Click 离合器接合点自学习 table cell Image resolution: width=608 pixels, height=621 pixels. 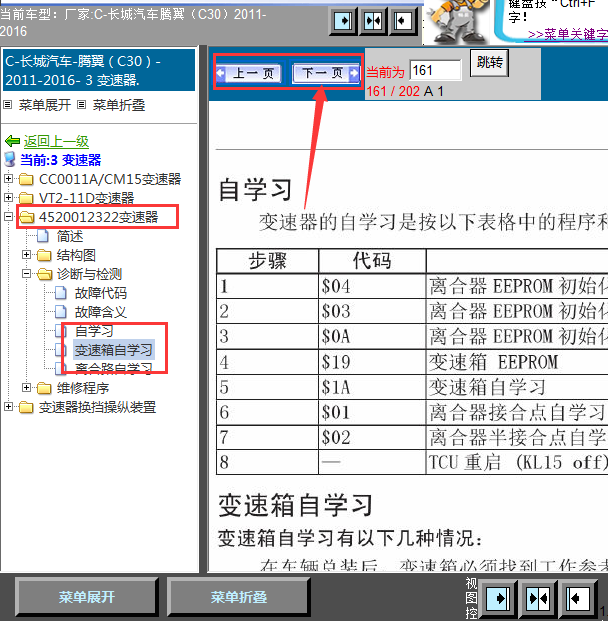tap(517, 412)
